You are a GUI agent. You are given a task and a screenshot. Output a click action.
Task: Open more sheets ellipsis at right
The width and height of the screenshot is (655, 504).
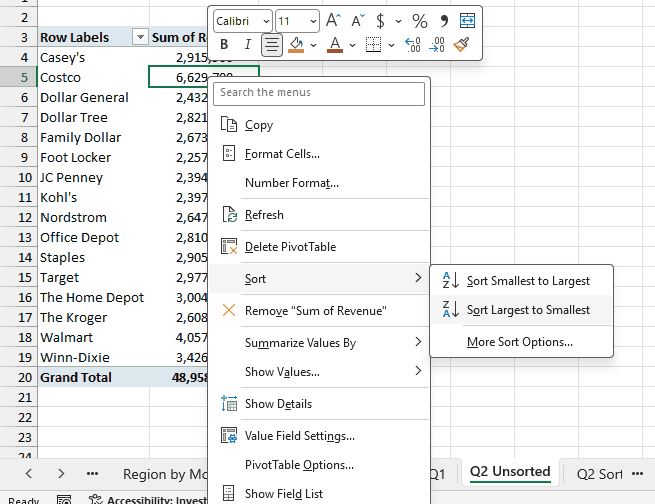pos(637,474)
